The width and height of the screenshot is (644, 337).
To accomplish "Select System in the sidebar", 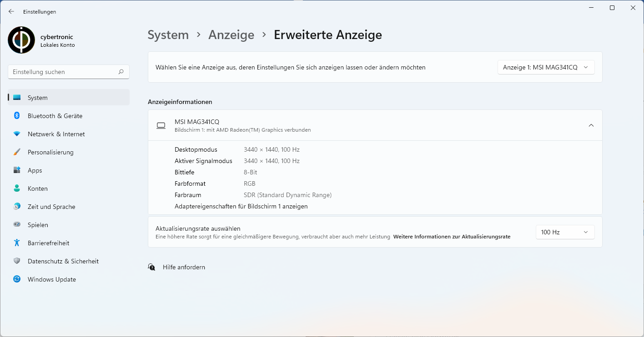I will coord(69,98).
